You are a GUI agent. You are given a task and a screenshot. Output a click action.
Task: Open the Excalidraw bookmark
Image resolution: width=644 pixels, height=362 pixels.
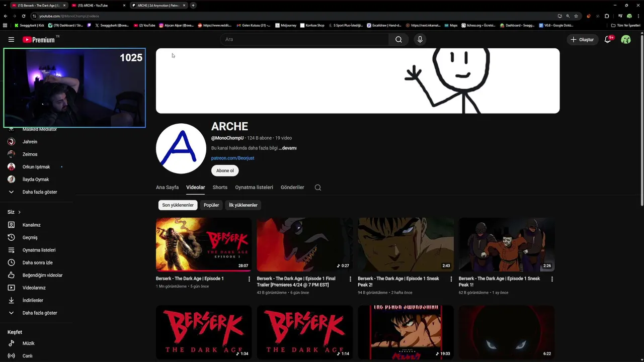pyautogui.click(x=384, y=25)
